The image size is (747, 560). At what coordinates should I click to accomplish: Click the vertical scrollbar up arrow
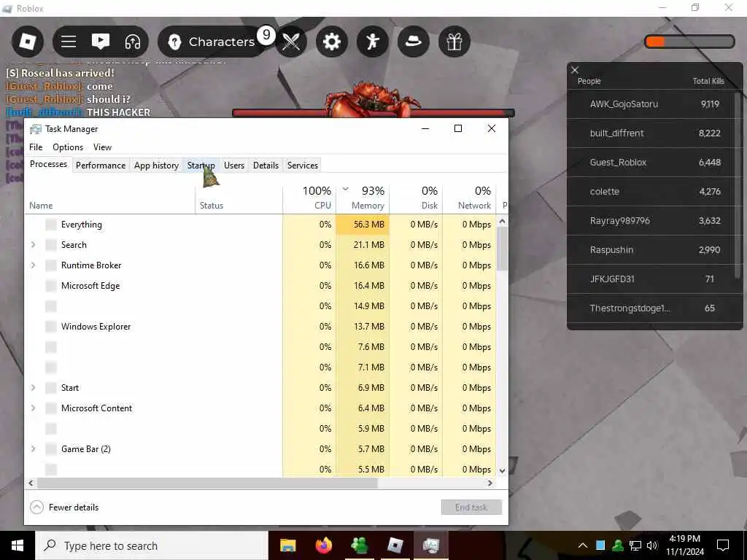[502, 222]
